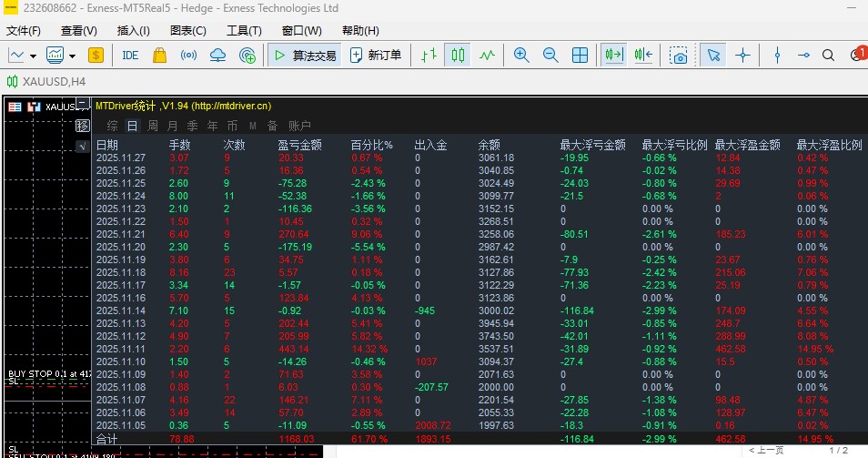Open the 查看(V) menu
The image size is (868, 458).
78,30
